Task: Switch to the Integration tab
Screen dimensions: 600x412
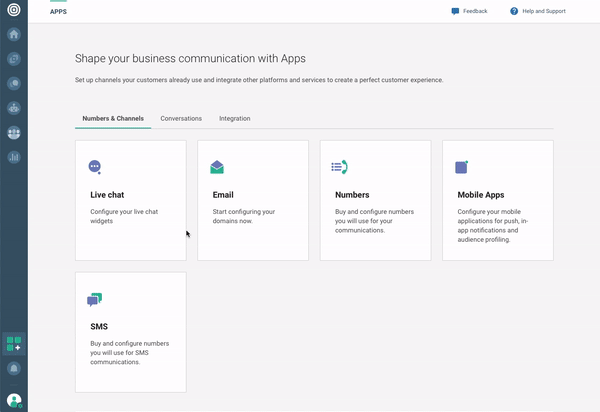Action: click(x=235, y=118)
